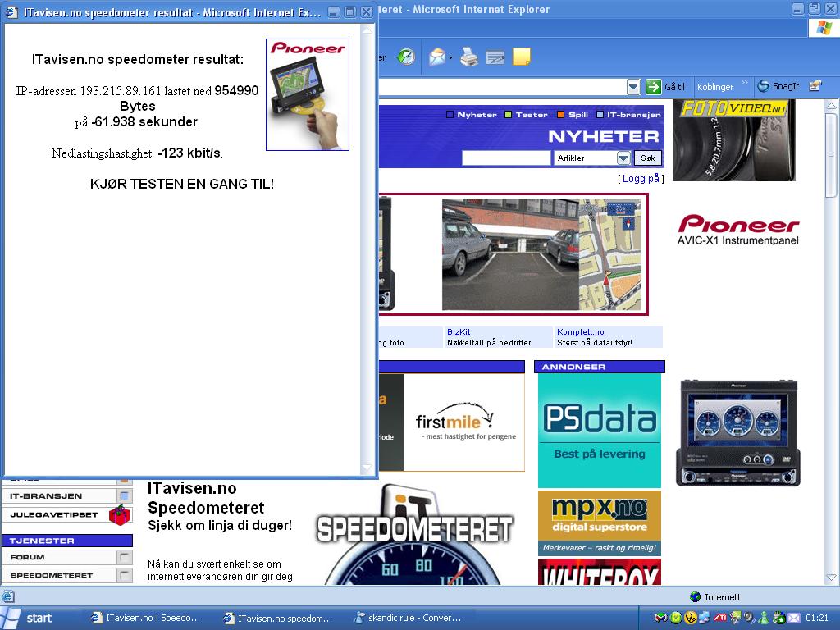The height and width of the screenshot is (630, 840).
Task: Click the red gift icon by Julegavetipset
Action: (119, 515)
